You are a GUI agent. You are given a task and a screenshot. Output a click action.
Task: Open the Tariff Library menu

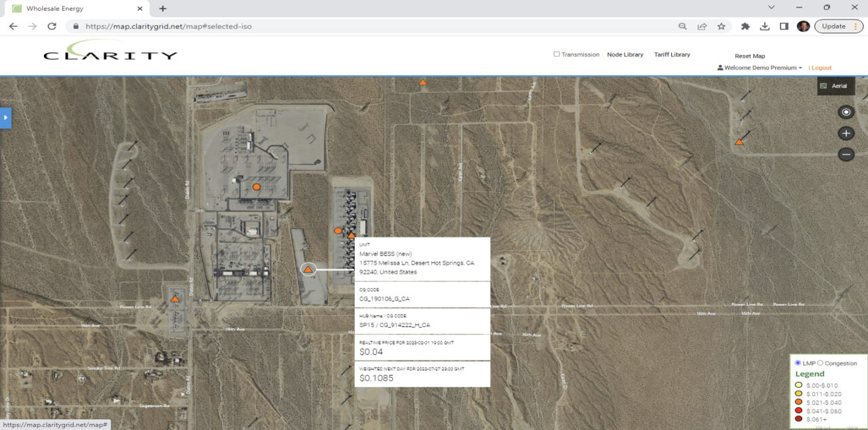tap(671, 54)
